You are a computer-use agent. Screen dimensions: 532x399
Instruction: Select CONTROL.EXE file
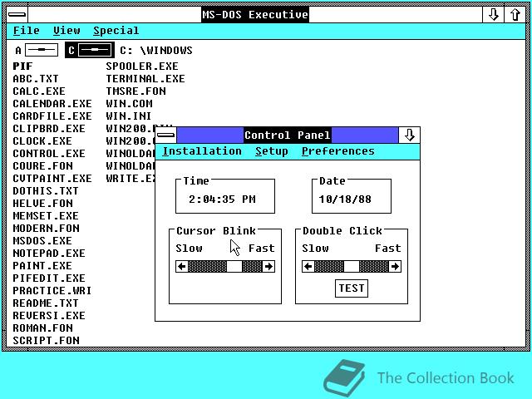(49, 154)
